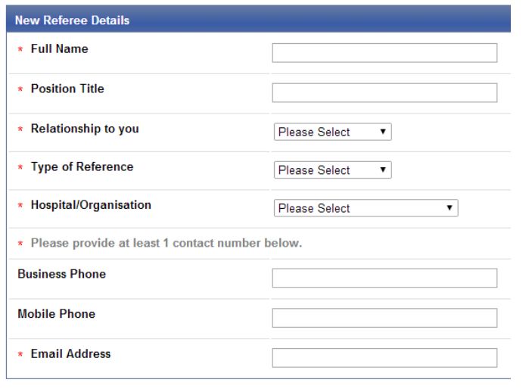Click the Email Address input field

coord(384,358)
